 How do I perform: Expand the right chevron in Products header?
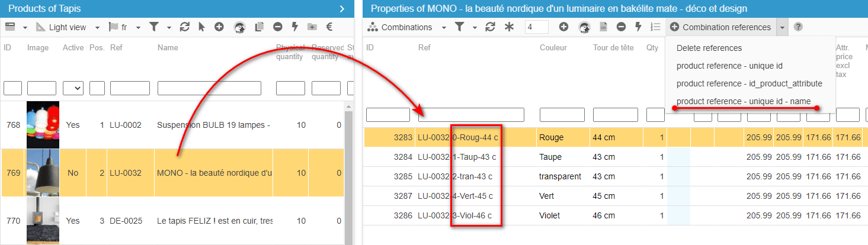342,8
